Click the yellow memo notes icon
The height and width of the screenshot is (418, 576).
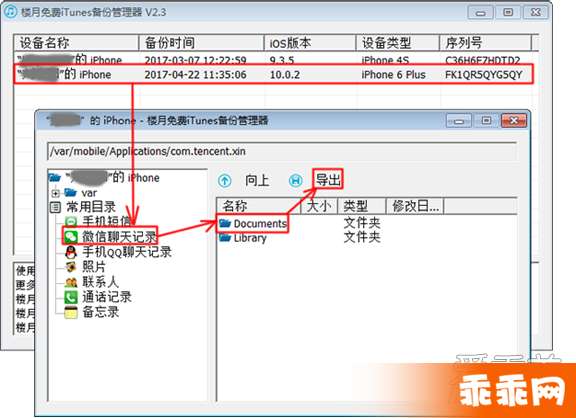(x=71, y=312)
